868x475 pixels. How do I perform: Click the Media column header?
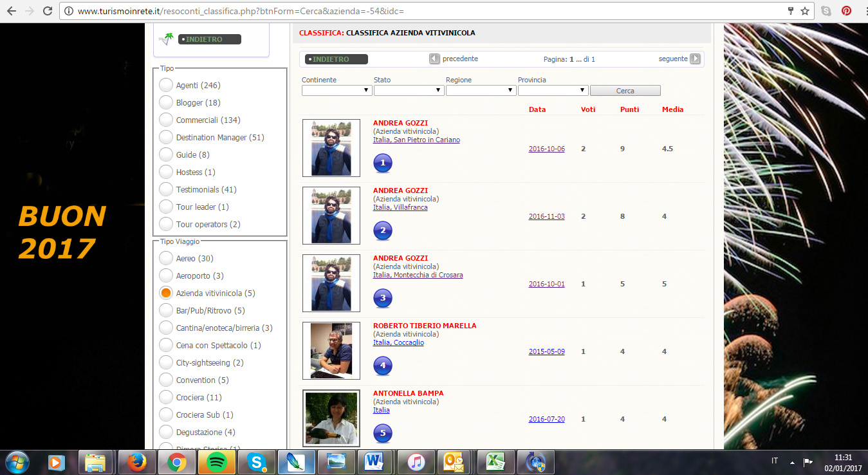click(672, 109)
